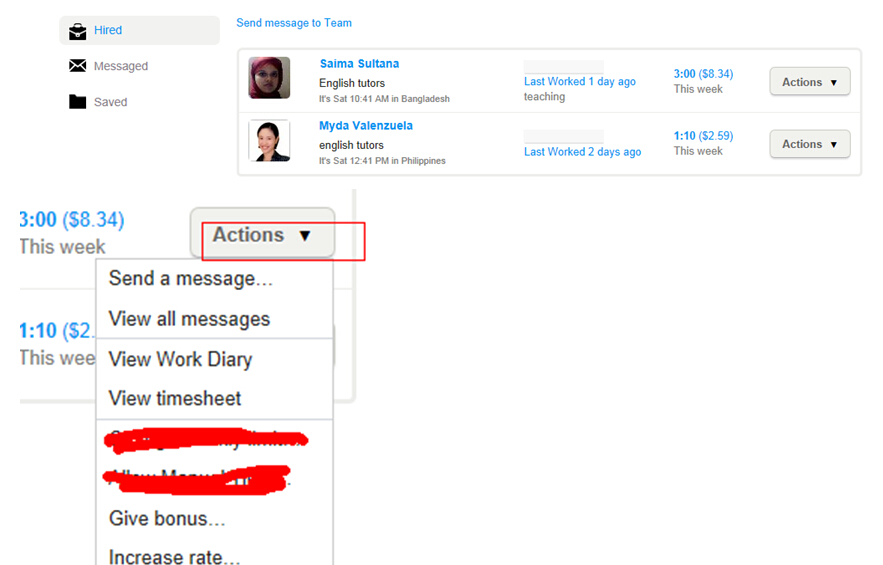This screenshot has height=565, width=883.
Task: Expand Actions dropdown for Myda Valenzuela
Action: click(x=809, y=144)
